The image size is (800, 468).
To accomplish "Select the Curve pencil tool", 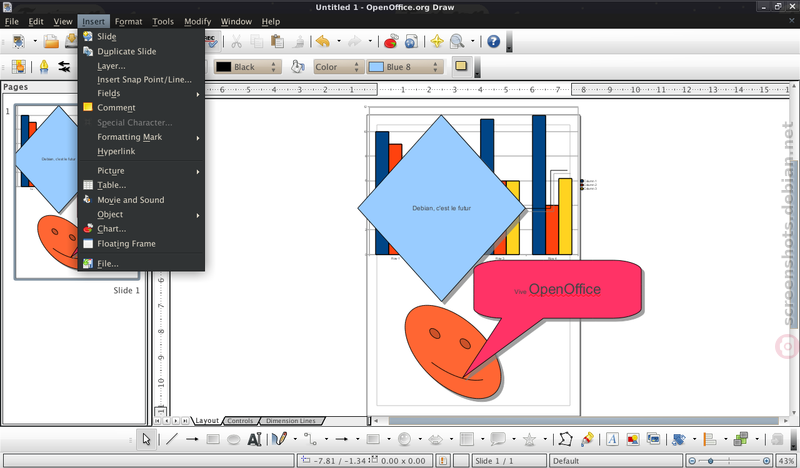I will pos(279,439).
